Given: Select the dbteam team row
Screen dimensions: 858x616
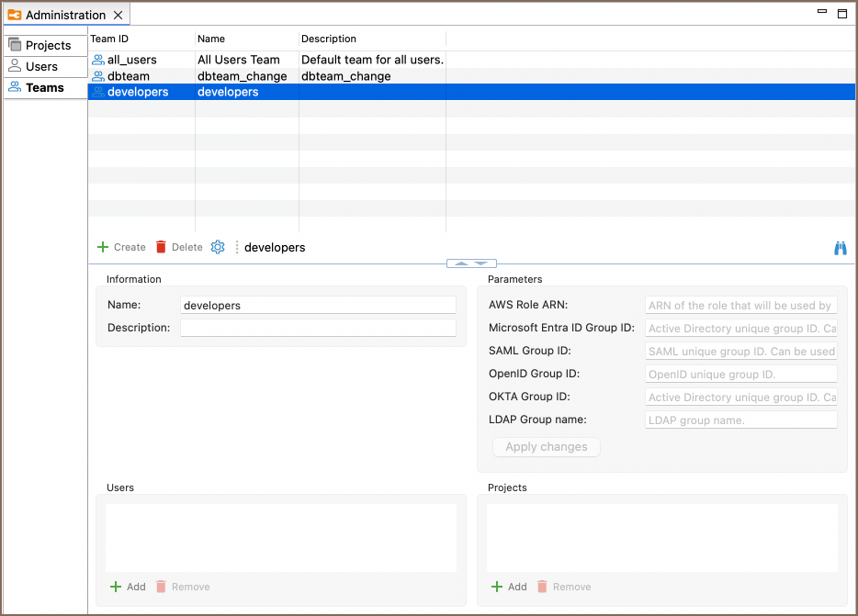Looking at the screenshot, I should pos(128,76).
